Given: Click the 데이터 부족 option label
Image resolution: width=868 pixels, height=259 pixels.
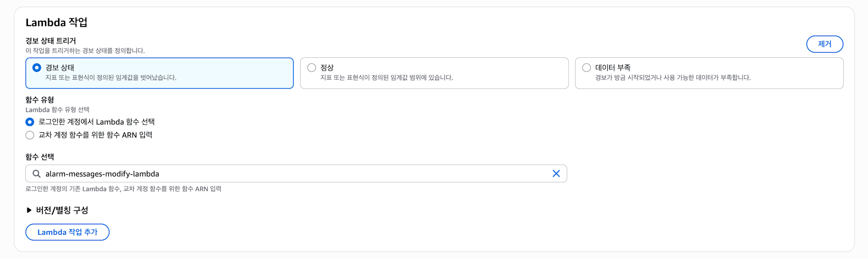Looking at the screenshot, I should (x=613, y=68).
